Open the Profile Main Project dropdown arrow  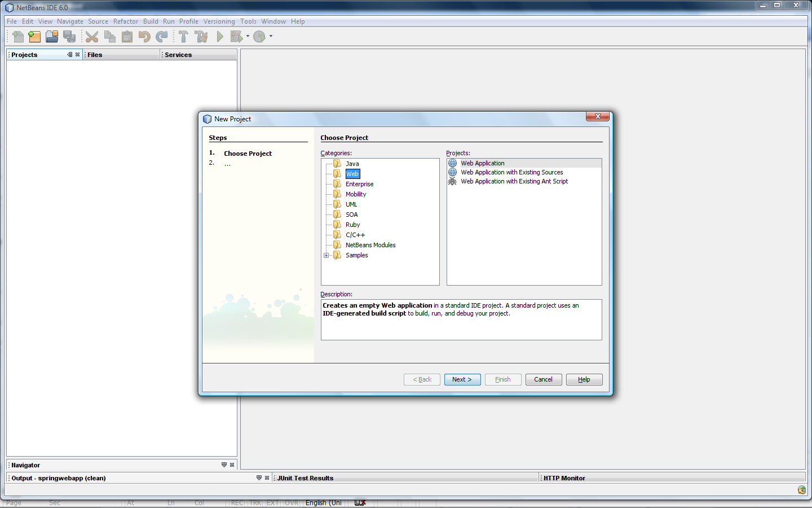(271, 36)
